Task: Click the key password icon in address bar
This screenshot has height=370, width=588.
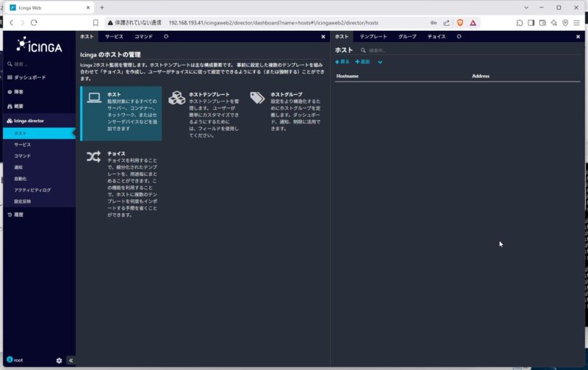Action: [434, 23]
